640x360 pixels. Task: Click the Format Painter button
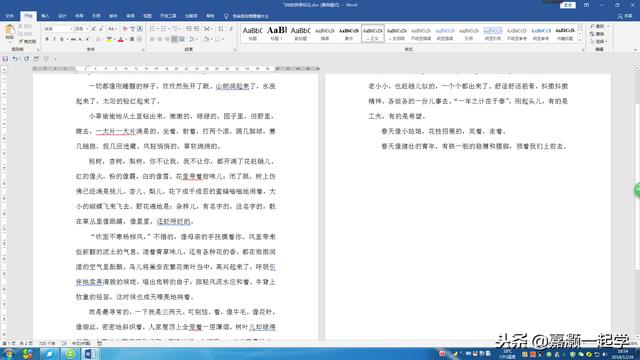[28, 41]
